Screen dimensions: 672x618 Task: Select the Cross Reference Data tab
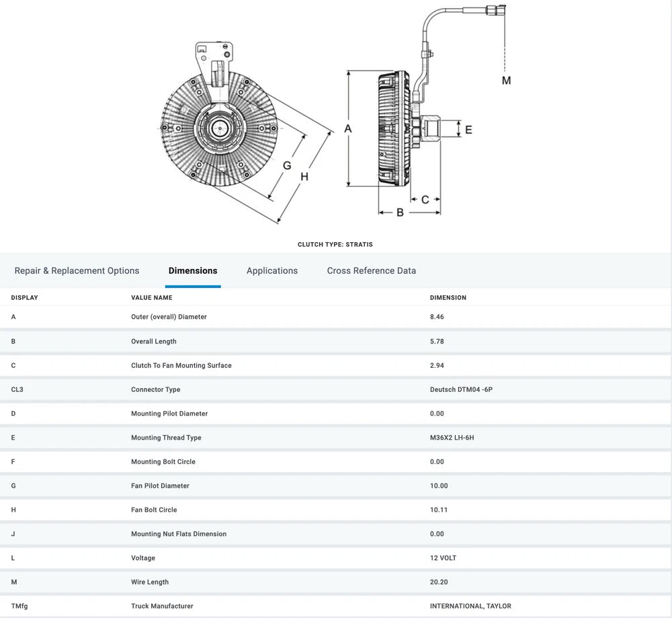[371, 270]
